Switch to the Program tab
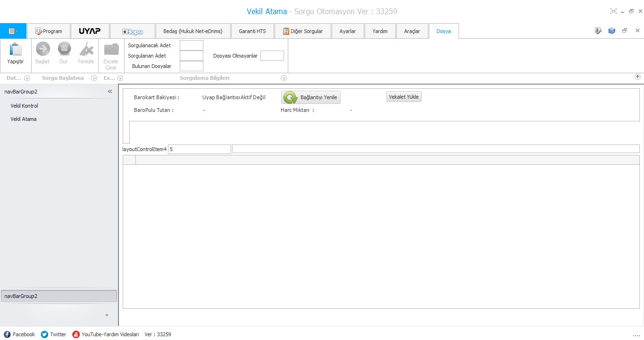644x340 pixels. [48, 31]
